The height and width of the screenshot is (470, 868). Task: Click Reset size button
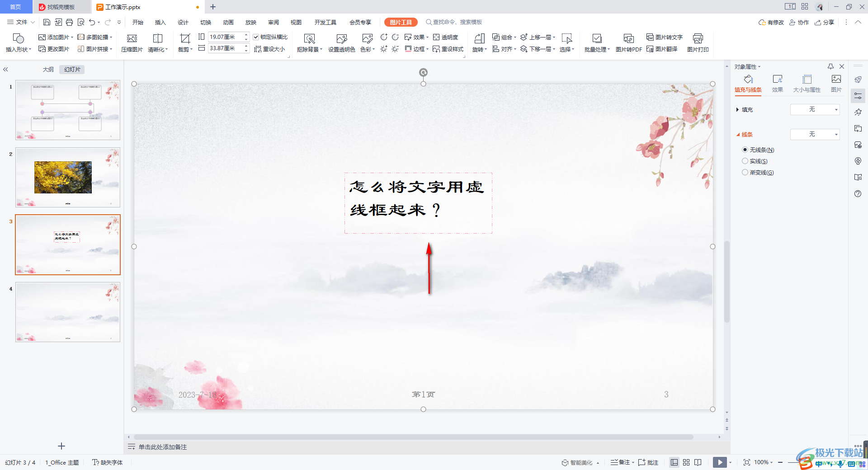269,49
